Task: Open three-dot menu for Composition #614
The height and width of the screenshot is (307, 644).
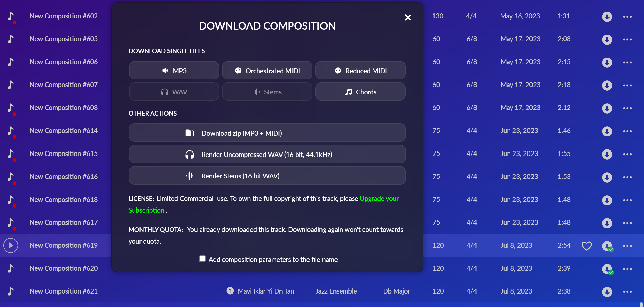Action: tap(627, 131)
